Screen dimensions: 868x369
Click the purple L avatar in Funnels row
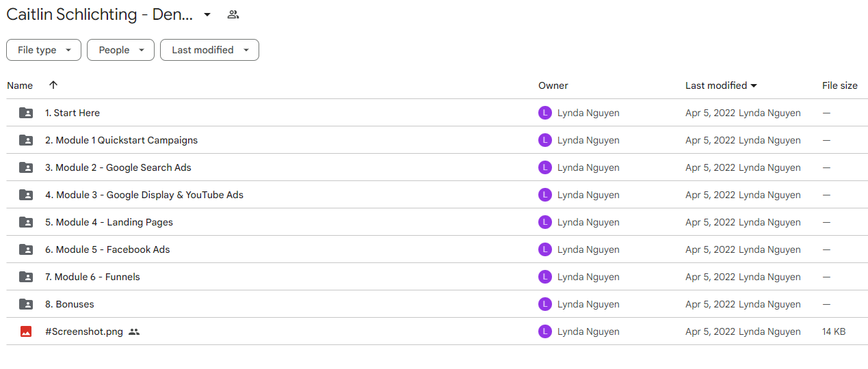tap(545, 277)
